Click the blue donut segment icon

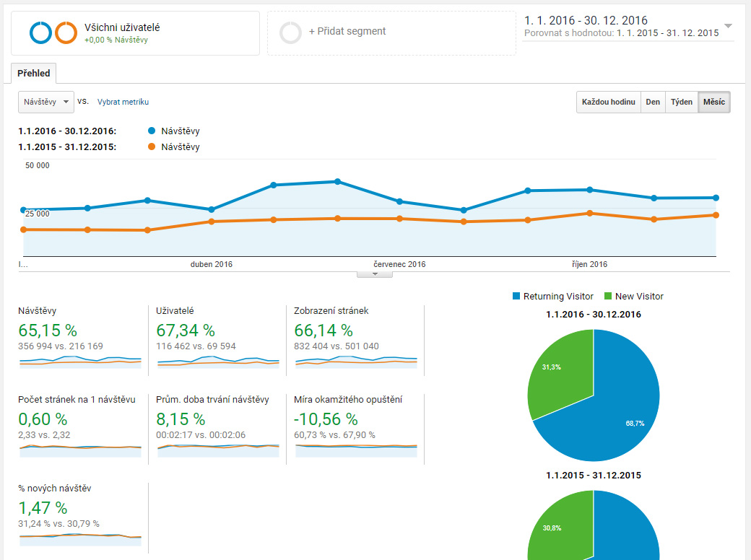[40, 32]
